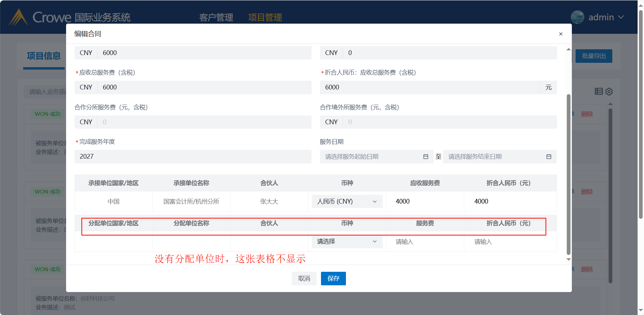Click the 保存 button
The width and height of the screenshot is (644, 315).
[x=333, y=279]
